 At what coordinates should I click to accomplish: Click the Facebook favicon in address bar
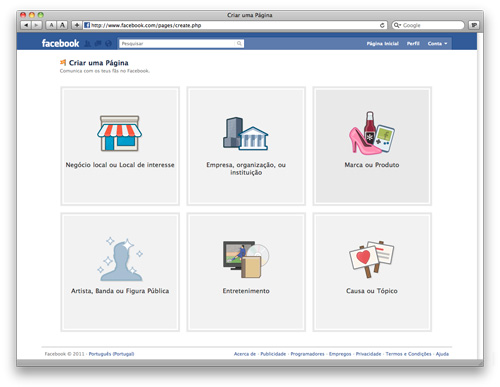tap(87, 25)
